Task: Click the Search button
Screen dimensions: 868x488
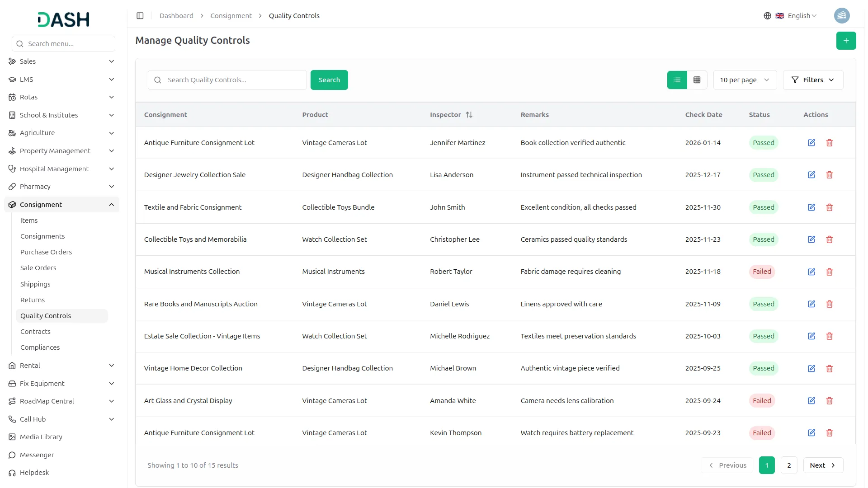Action: click(x=329, y=80)
